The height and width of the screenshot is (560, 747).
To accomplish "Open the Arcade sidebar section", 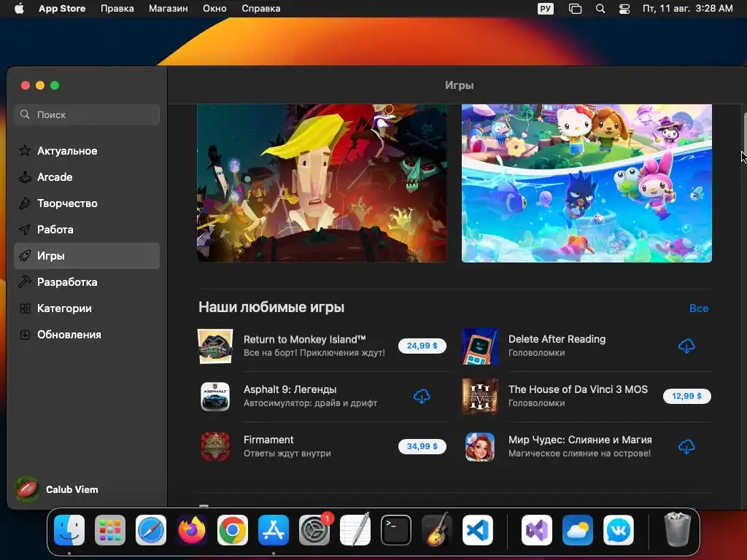I will point(87,177).
